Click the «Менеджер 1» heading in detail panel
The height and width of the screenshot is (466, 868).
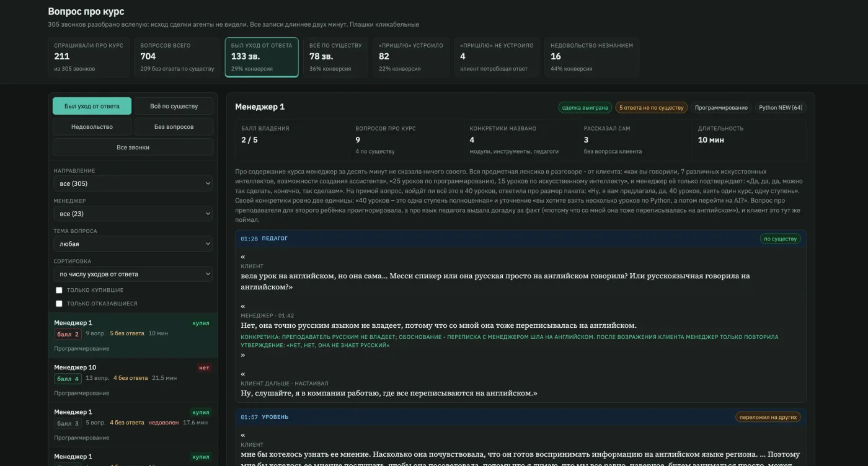(260, 107)
